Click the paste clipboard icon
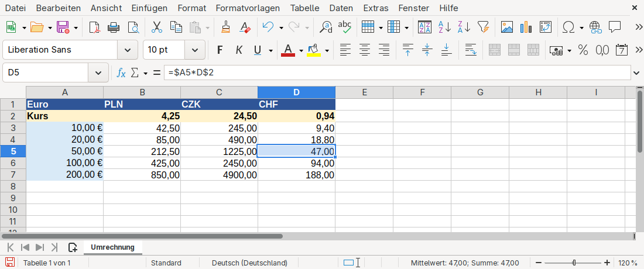This screenshot has height=269, width=644. click(x=195, y=27)
